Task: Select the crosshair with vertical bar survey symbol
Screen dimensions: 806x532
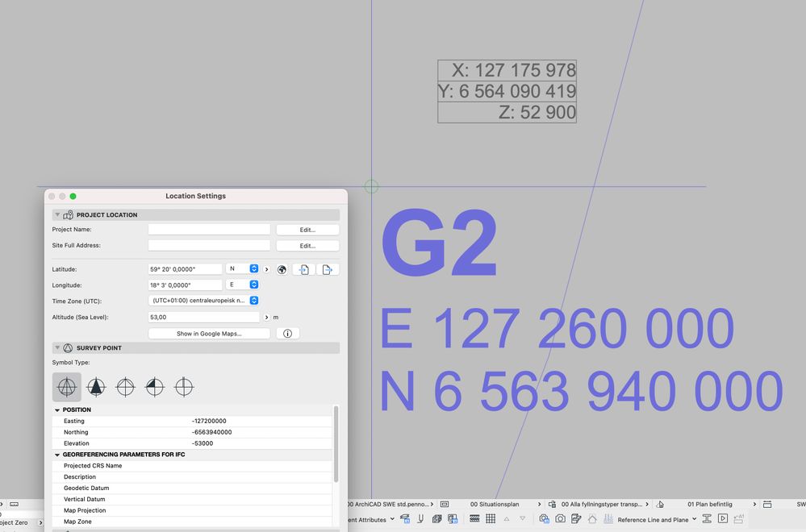Action: (x=184, y=387)
